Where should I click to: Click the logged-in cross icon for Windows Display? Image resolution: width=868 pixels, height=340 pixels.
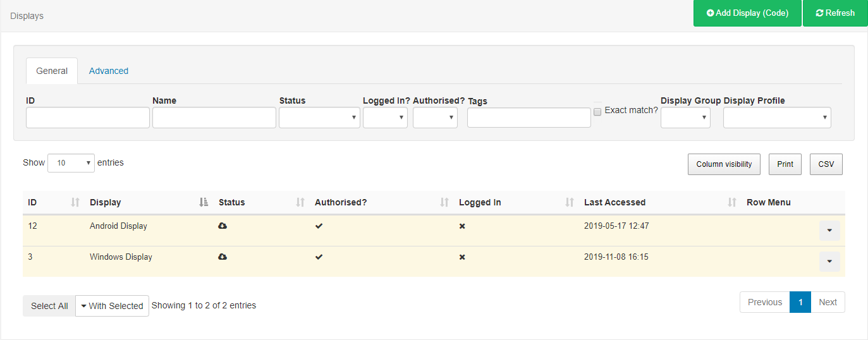tap(462, 257)
